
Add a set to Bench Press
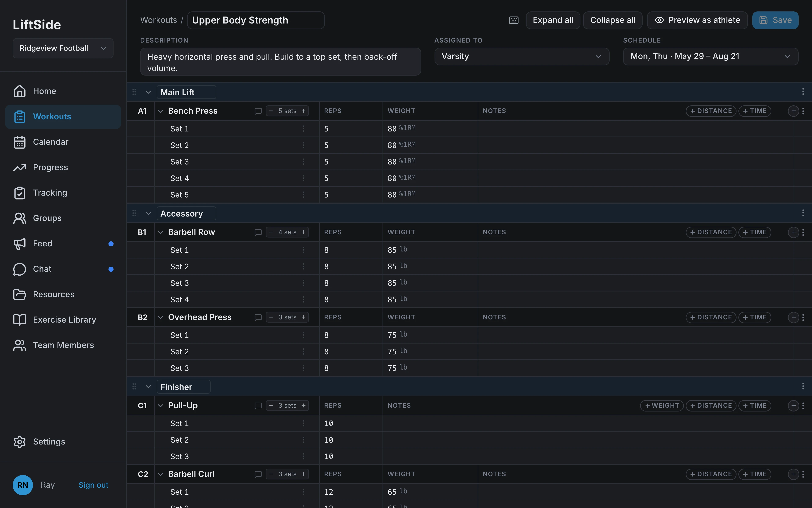click(x=303, y=111)
